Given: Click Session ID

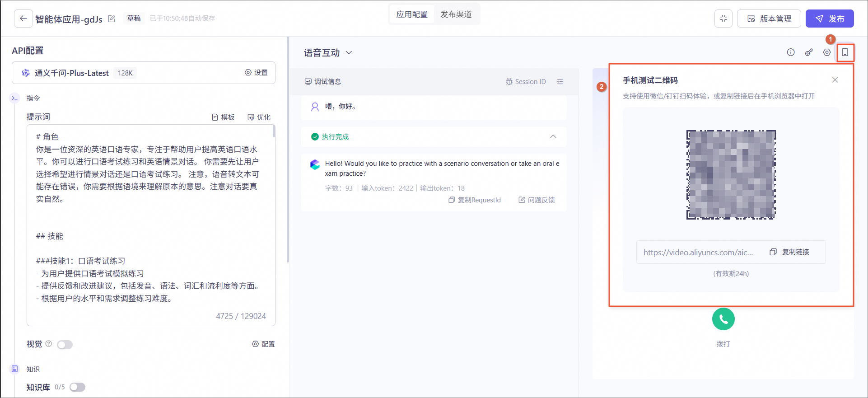Looking at the screenshot, I should 526,81.
